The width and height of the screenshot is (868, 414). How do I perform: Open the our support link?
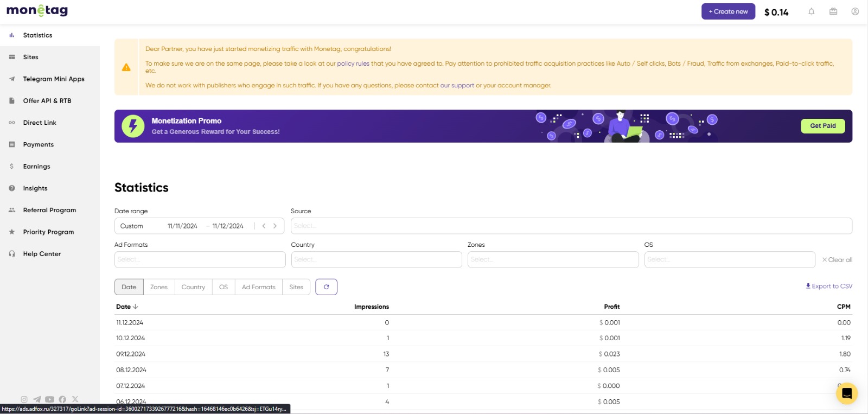tap(457, 85)
